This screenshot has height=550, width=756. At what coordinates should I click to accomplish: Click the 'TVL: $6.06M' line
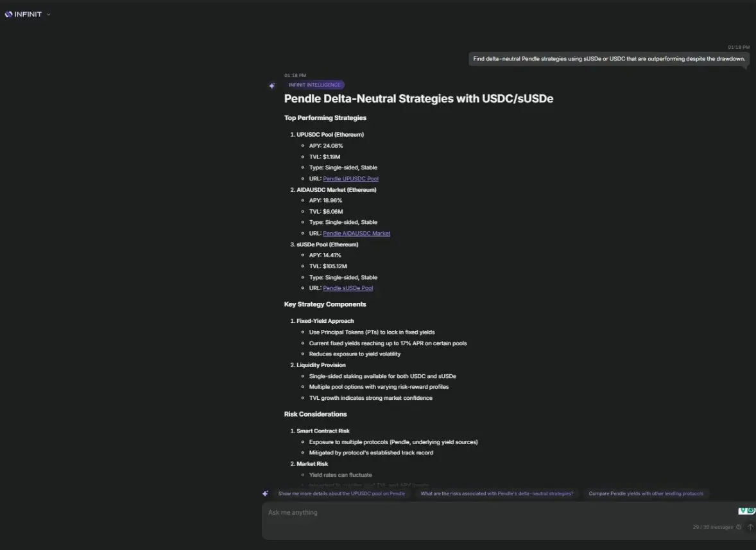click(x=326, y=212)
